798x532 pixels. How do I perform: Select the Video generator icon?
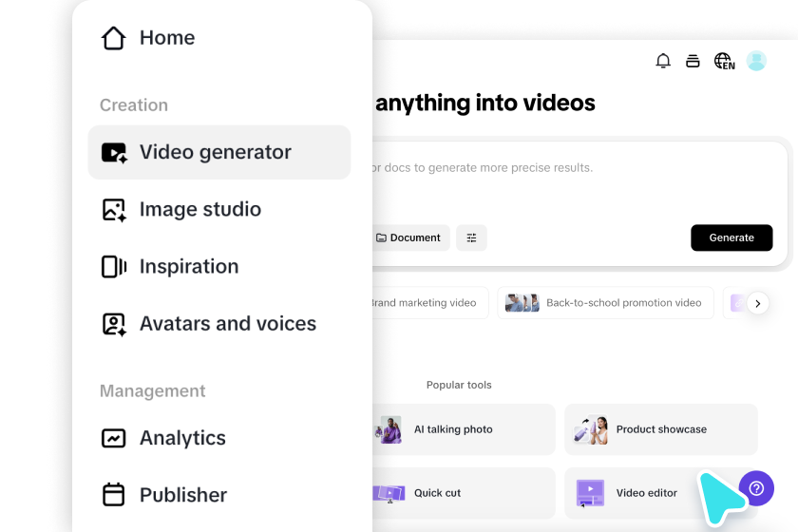pyautogui.click(x=114, y=153)
